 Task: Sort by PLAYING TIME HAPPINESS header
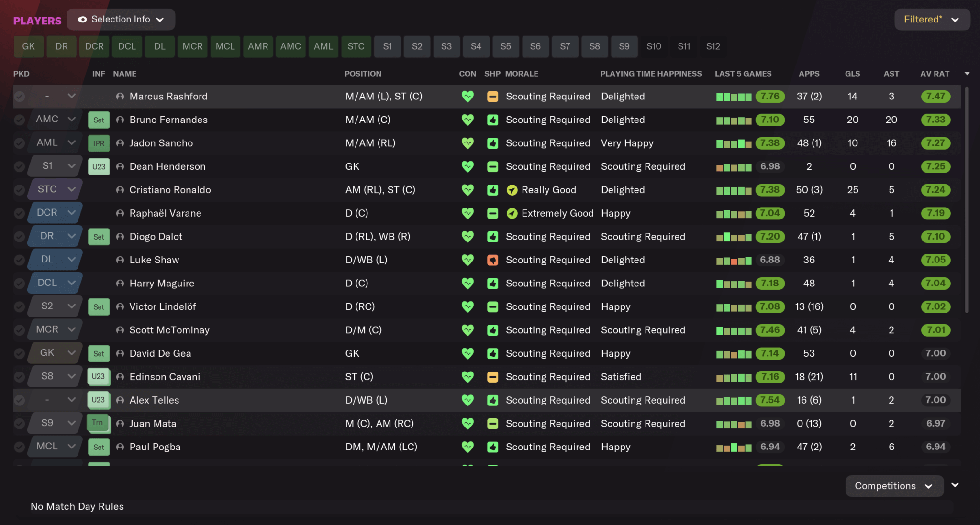pos(651,74)
